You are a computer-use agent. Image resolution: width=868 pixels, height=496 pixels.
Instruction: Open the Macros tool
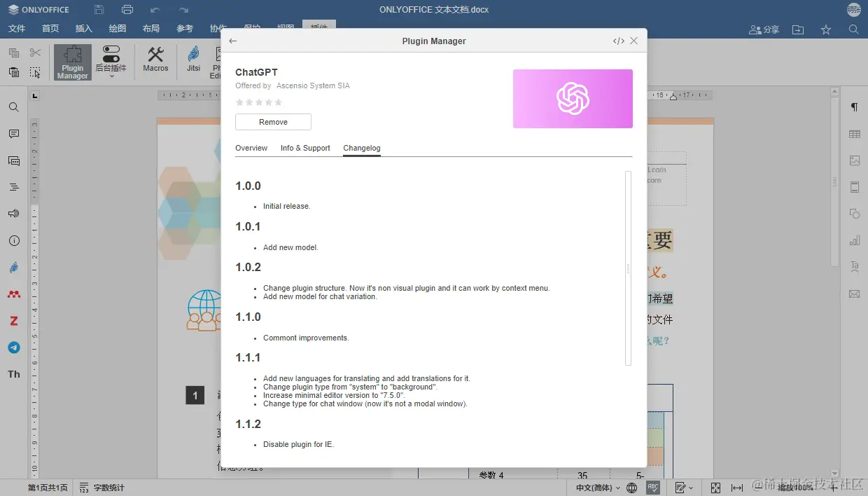point(155,60)
